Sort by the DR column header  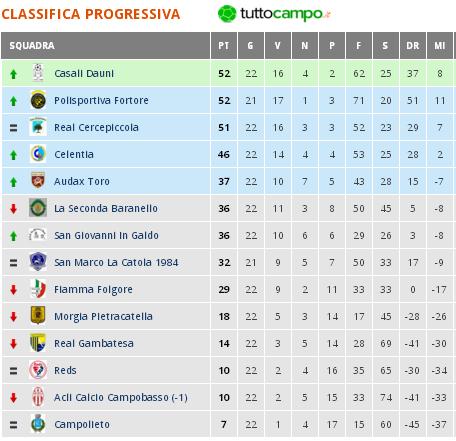point(413,46)
